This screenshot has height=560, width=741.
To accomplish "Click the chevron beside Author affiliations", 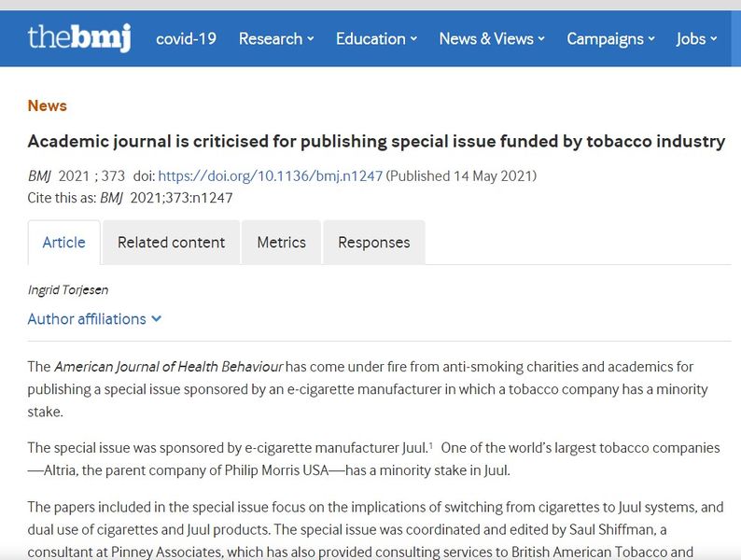I will [x=157, y=319].
